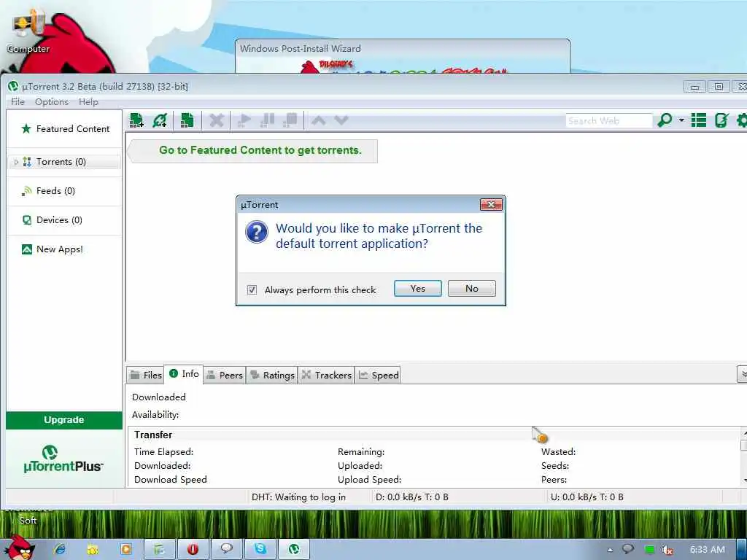Select Feeds (0) in sidebar

[x=64, y=191]
